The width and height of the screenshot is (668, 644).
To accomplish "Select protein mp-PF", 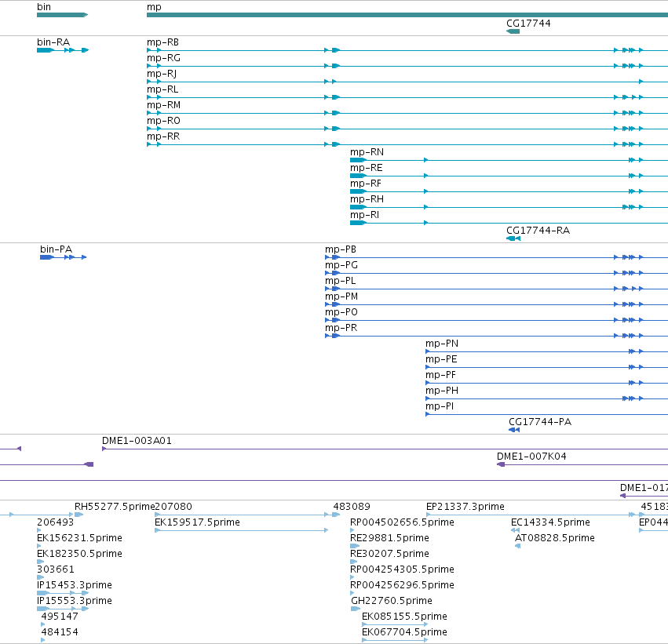I will (x=440, y=376).
